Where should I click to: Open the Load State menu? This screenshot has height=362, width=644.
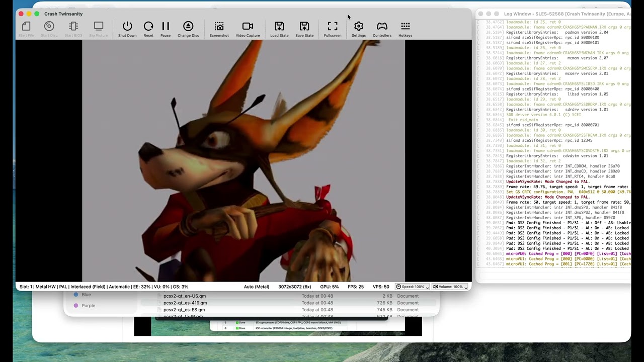click(279, 29)
